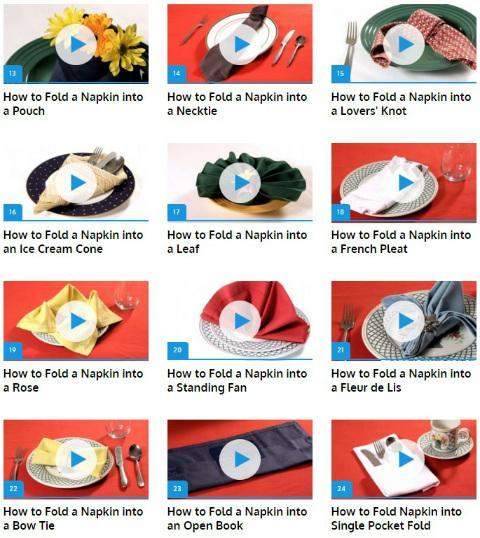This screenshot has width=480, height=538.
Task: Start the Single Pocket Fold video
Action: click(x=404, y=459)
